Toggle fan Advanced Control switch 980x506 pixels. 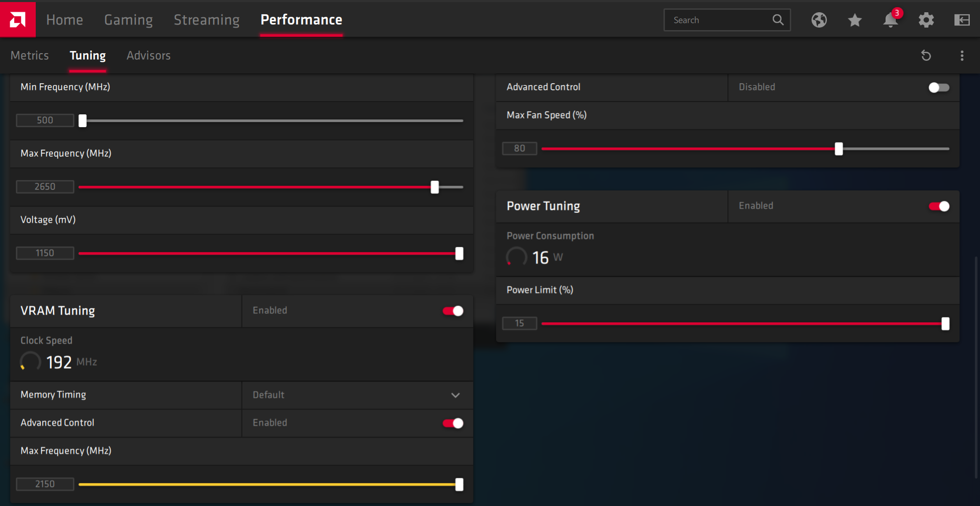click(939, 87)
